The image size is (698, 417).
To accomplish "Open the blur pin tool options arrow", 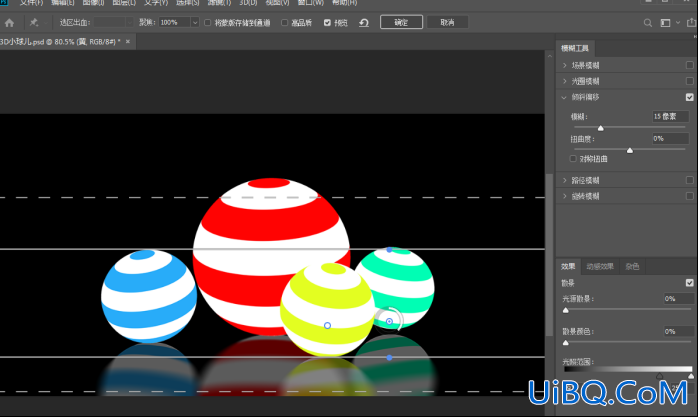I will coord(45,23).
